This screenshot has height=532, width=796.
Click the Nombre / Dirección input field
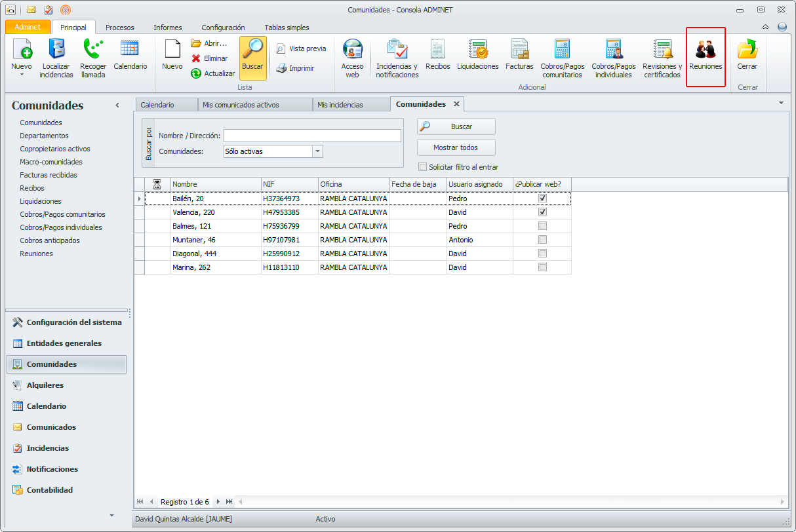click(312, 136)
